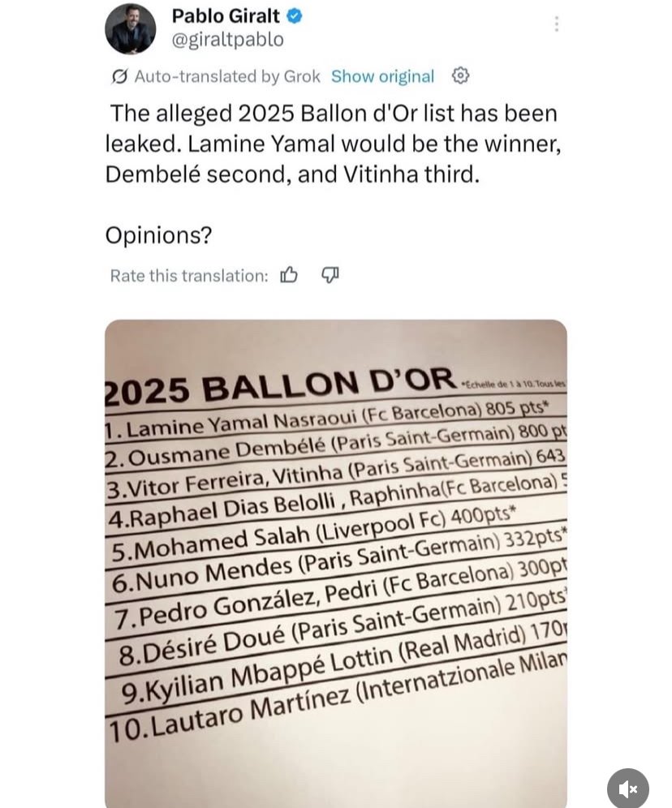The width and height of the screenshot is (672, 808).
Task: Click the Show original link
Action: (x=382, y=76)
